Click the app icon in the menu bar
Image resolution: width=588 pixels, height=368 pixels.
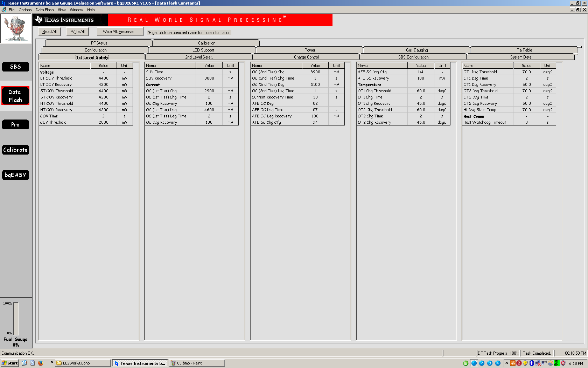click(x=4, y=10)
